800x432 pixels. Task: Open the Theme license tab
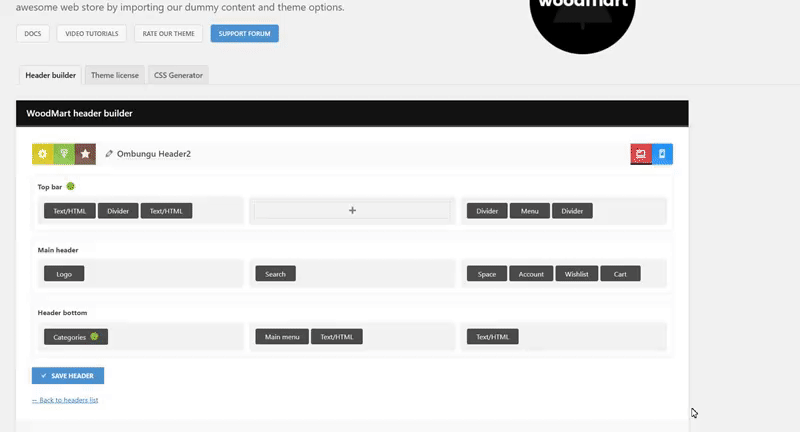click(x=115, y=75)
